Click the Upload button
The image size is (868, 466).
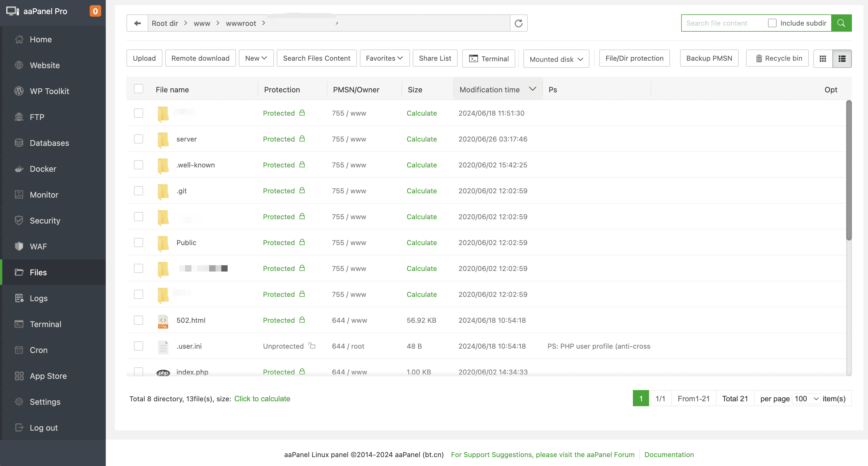144,58
